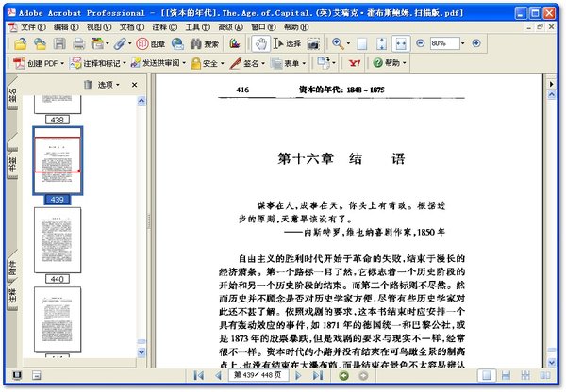Switch to the 签名 side tab
This screenshot has width=566, height=392.
click(x=12, y=95)
